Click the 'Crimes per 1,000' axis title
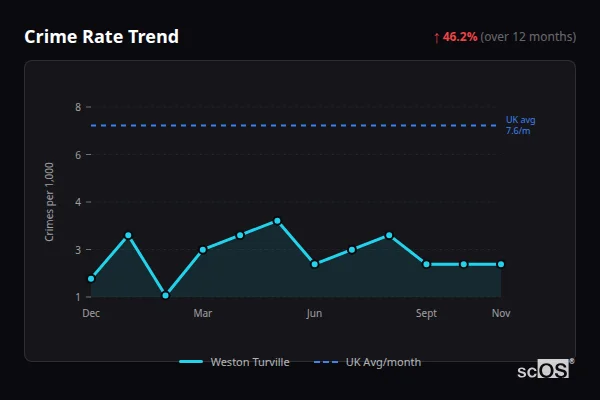 pyautogui.click(x=49, y=202)
